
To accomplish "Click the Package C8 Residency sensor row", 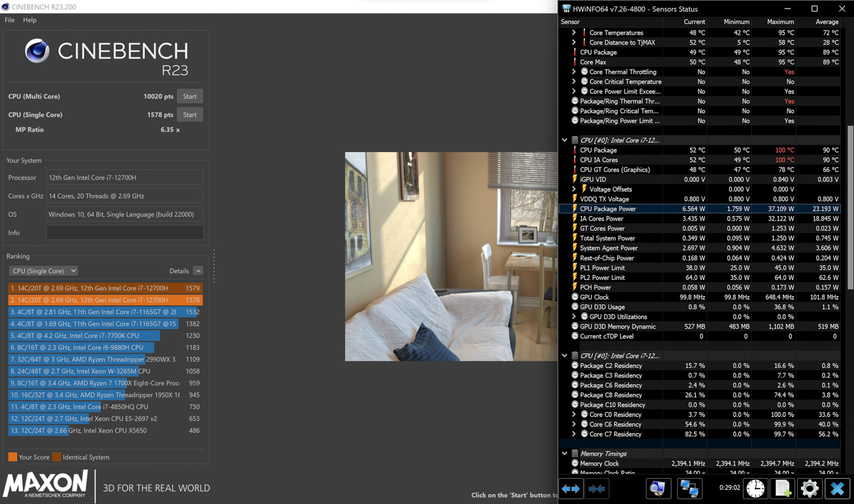I will [x=699, y=395].
